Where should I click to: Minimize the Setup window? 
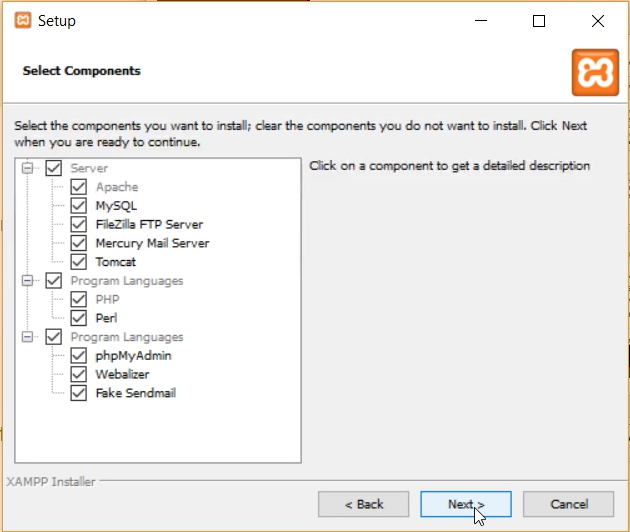(482, 21)
